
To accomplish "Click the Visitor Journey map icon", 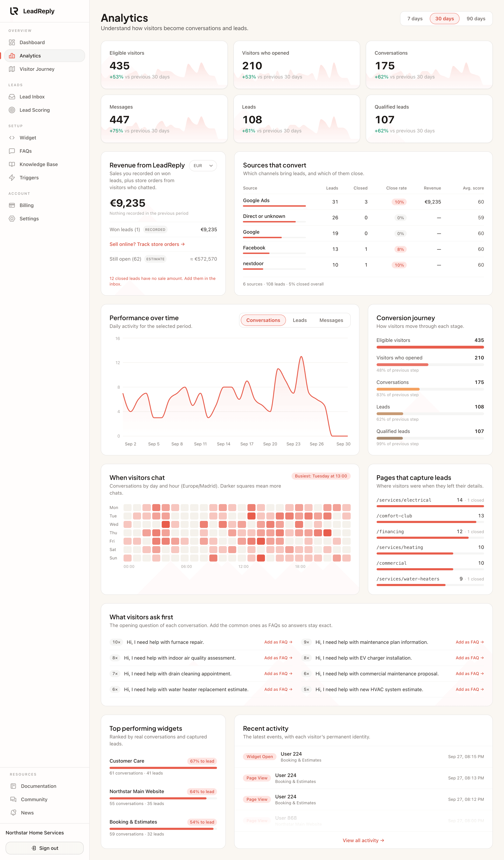I will coord(12,69).
